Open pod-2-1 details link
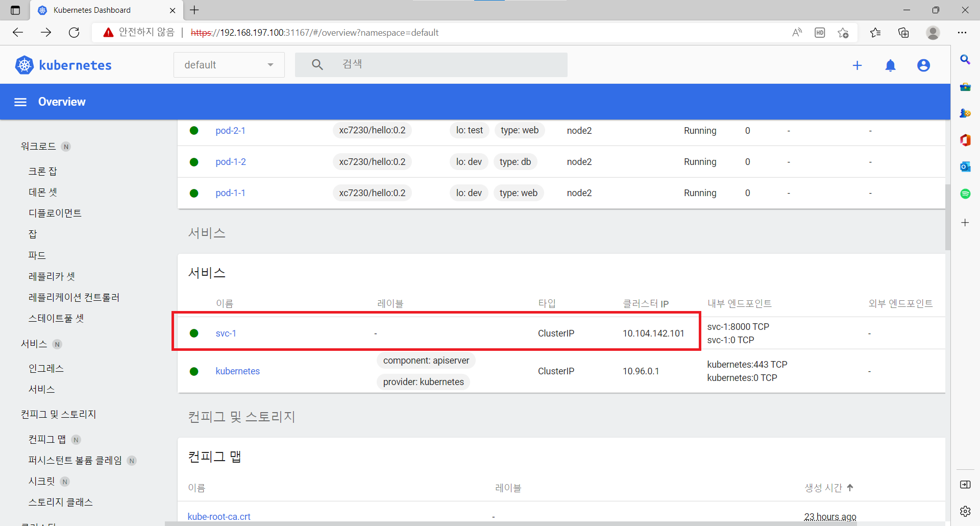The image size is (980, 526). [x=230, y=131]
